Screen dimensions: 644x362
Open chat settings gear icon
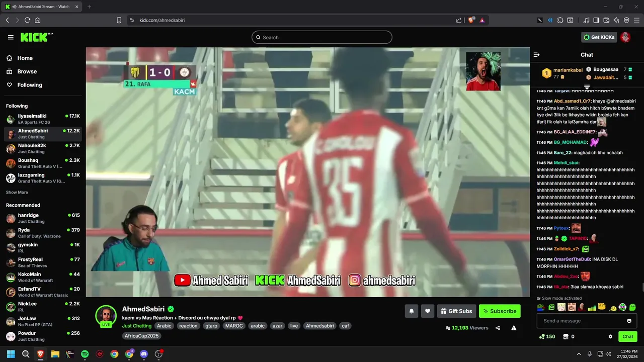pos(610,336)
